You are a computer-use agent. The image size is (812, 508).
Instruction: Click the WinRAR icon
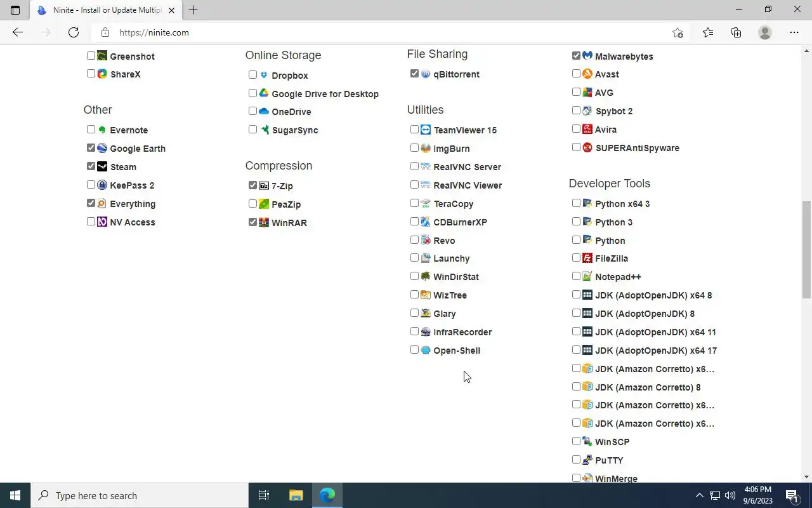click(264, 222)
